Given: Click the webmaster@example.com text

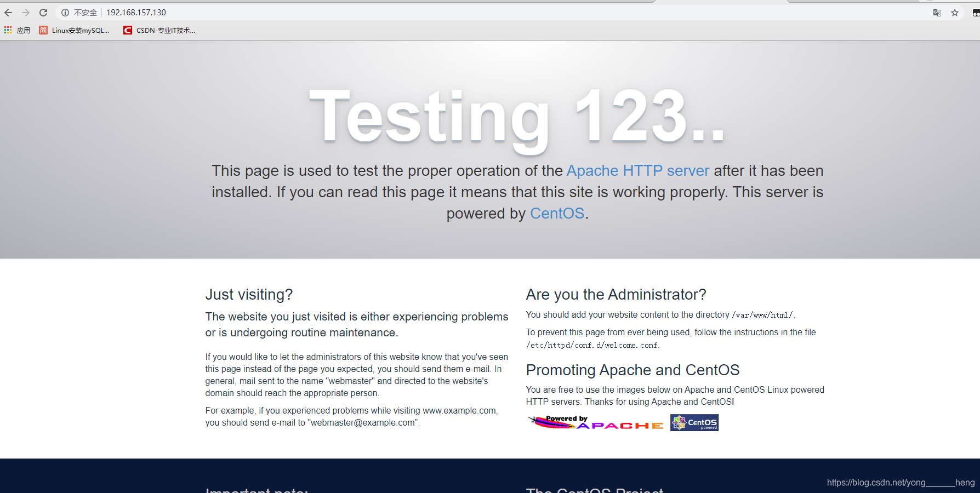Looking at the screenshot, I should click(362, 423).
